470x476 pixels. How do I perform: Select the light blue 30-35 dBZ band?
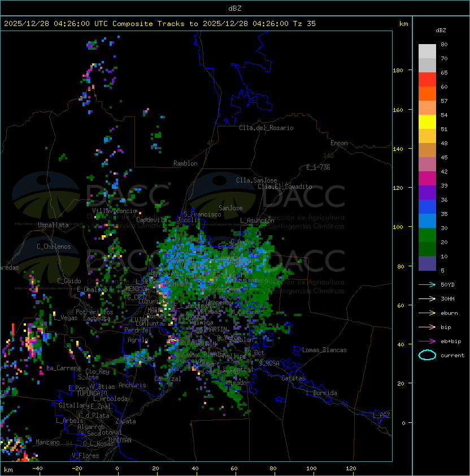tap(427, 220)
